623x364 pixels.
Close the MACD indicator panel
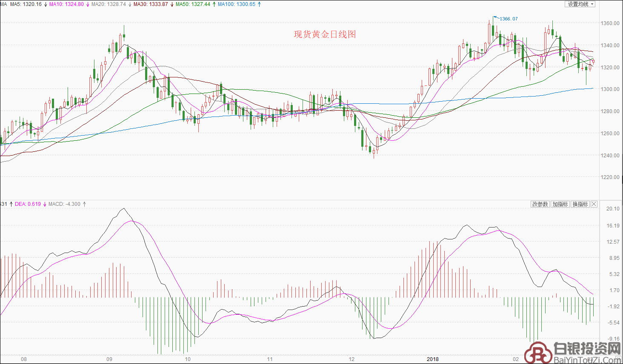click(594, 204)
